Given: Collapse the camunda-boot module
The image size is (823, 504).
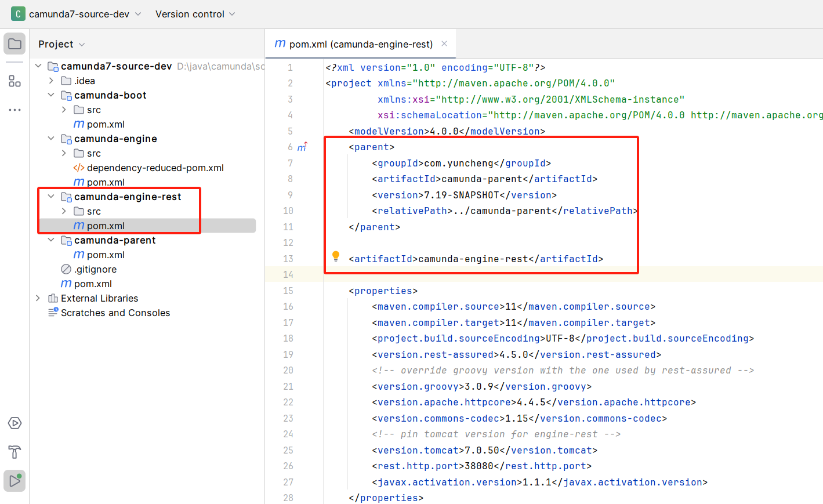Looking at the screenshot, I should [x=51, y=95].
